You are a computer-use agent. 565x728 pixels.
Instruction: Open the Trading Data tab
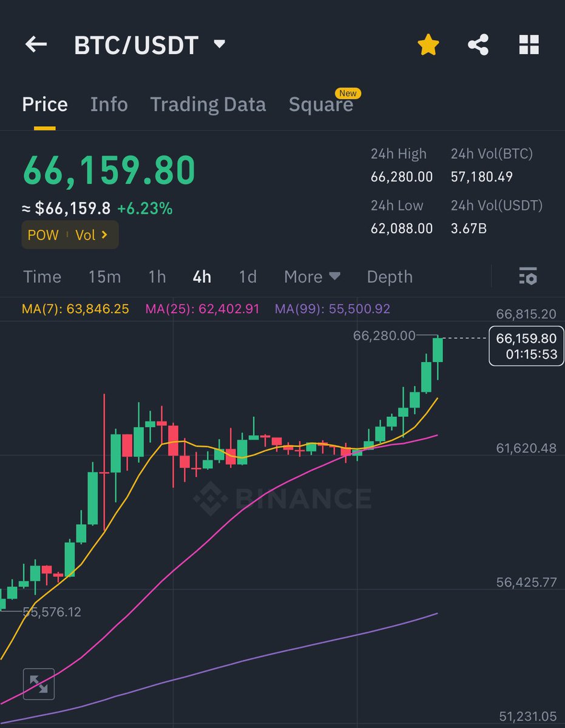pyautogui.click(x=208, y=104)
